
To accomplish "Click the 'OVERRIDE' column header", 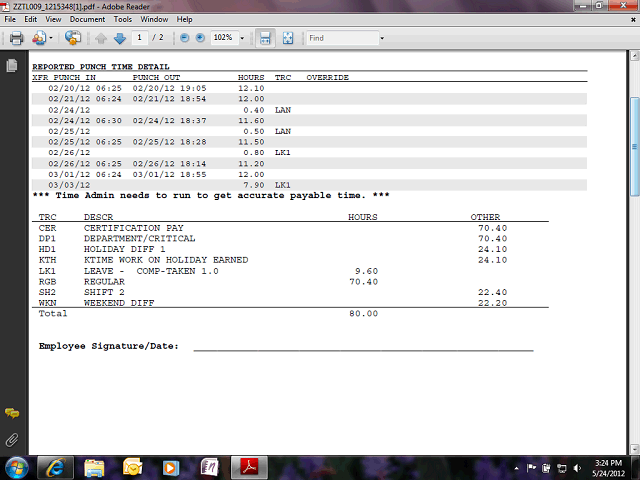I will click(328, 77).
